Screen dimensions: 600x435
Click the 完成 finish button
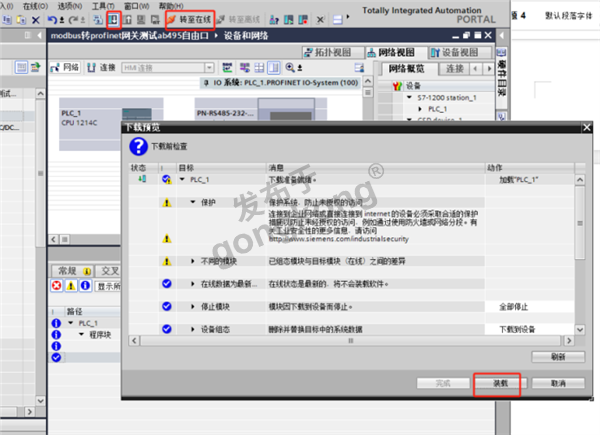443,383
